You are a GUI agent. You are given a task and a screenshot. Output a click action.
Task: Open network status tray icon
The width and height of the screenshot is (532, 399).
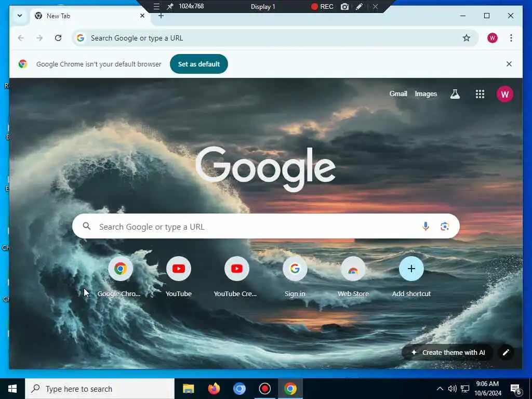tap(465, 389)
